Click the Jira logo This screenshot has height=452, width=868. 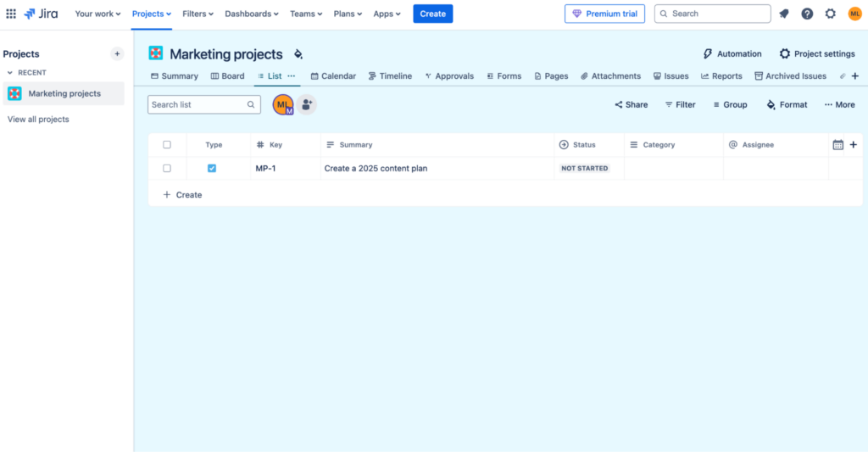tap(41, 14)
